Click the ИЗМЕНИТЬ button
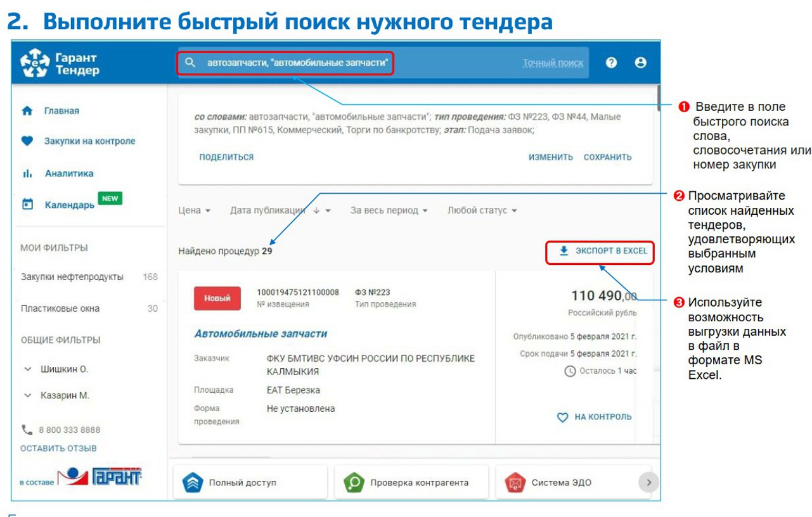Screen dimensions: 812x517 click(550, 157)
